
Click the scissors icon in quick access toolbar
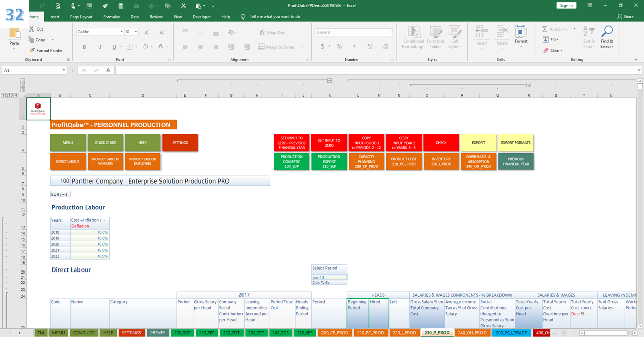pos(183,6)
